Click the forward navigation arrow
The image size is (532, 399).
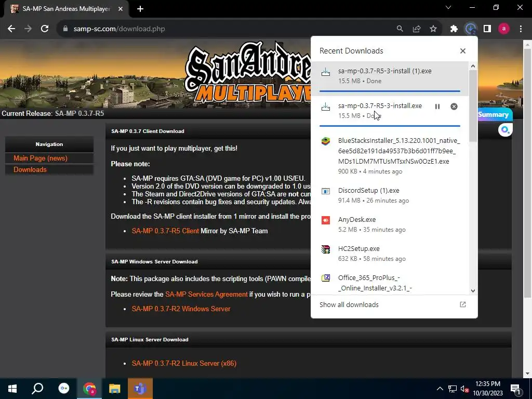(x=28, y=29)
